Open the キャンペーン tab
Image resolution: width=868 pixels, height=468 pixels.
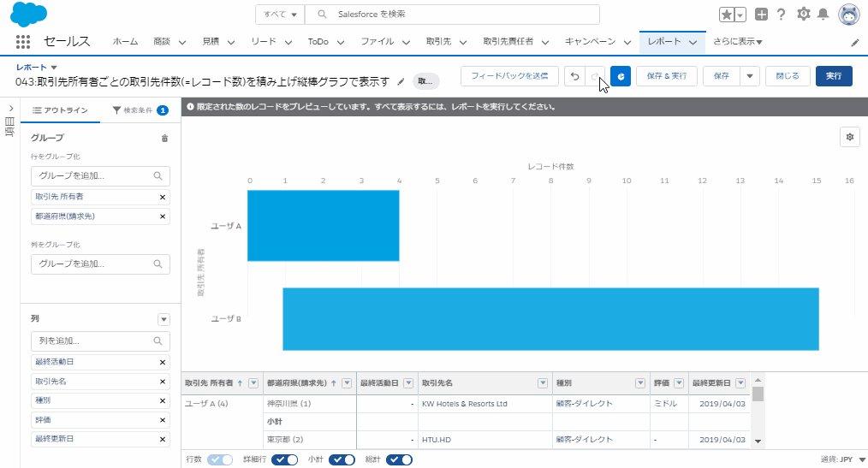pos(590,41)
